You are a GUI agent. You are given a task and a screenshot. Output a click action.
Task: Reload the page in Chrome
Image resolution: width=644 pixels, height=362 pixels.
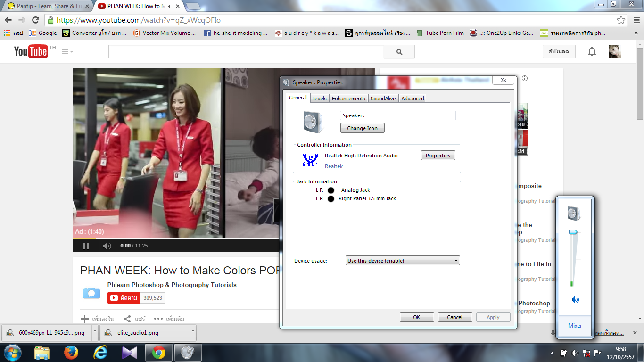(x=35, y=20)
